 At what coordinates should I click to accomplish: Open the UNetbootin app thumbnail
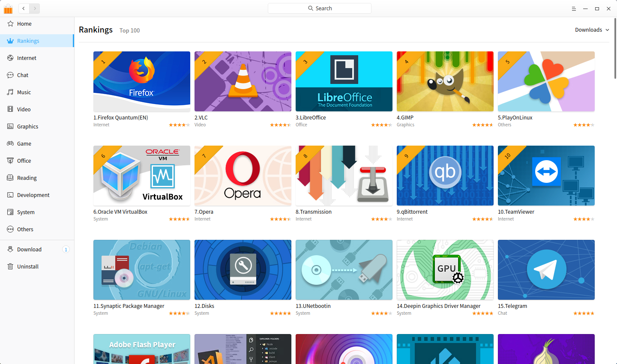click(344, 270)
